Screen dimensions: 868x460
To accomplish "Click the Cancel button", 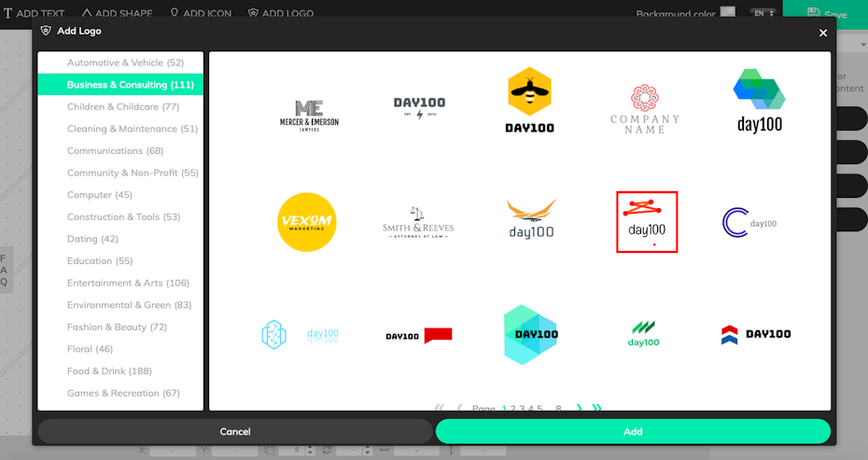I will (235, 431).
